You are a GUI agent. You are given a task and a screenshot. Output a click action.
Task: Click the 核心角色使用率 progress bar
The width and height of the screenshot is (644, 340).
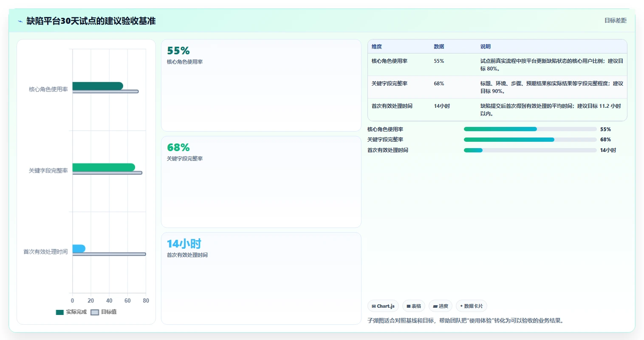click(x=530, y=129)
